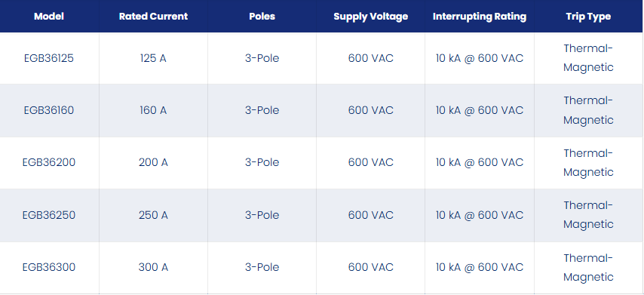The image size is (644, 295).
Task: Click the 125 A rated current value
Action: tap(153, 58)
